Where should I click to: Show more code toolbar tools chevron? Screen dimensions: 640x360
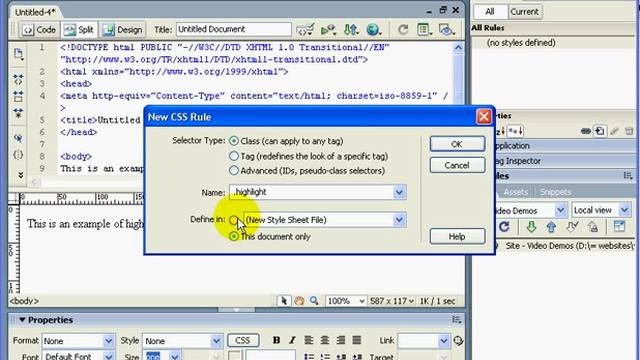20,175
